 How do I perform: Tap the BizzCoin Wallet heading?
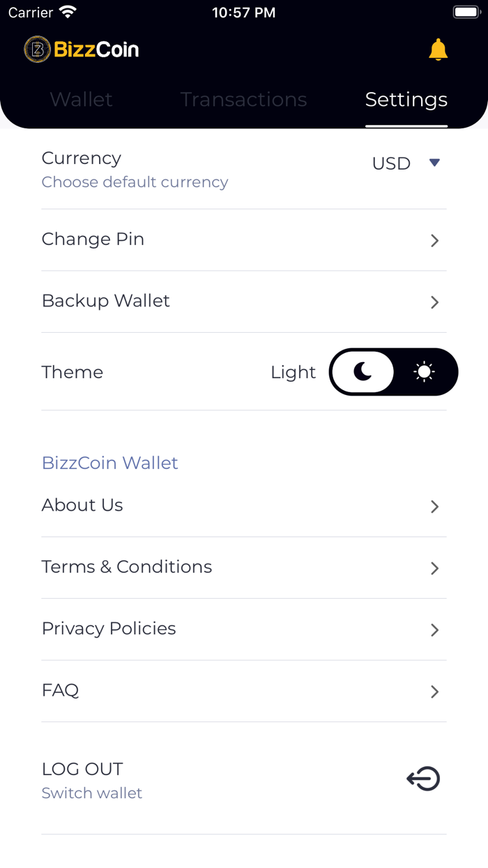pos(109,463)
